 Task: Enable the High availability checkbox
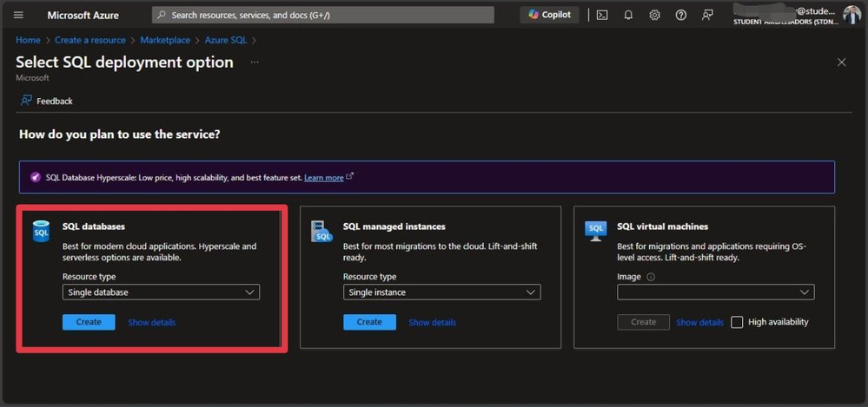[x=737, y=322]
